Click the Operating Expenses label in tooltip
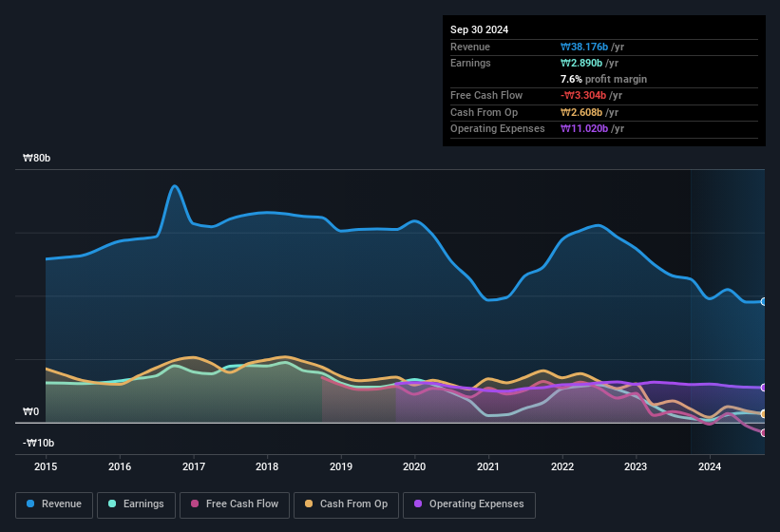 point(497,129)
